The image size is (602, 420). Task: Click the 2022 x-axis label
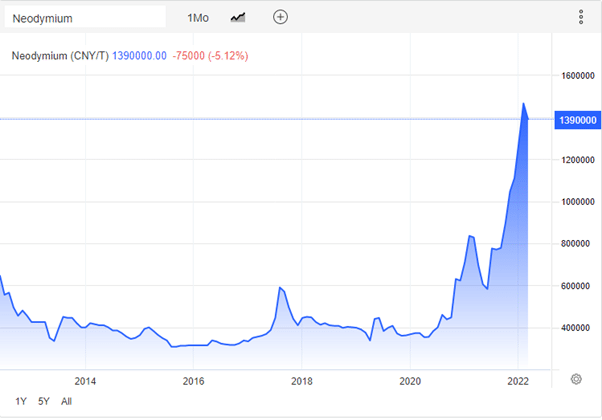[518, 381]
